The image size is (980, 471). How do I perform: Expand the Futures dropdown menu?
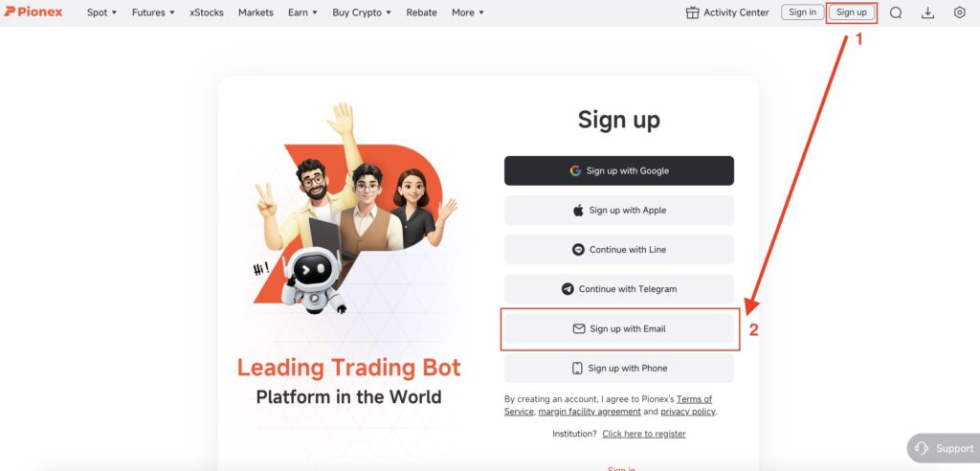[x=153, y=12]
